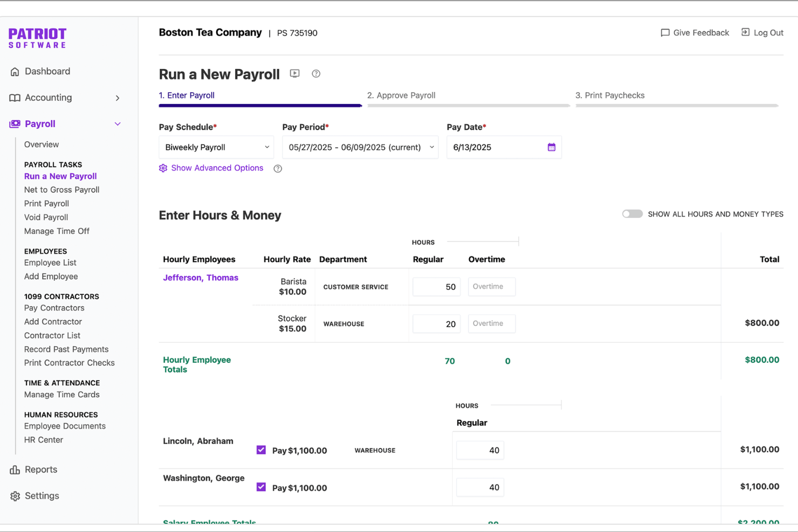
Task: Click Hourly Employee Totals $800.00 amount
Action: 762,360
